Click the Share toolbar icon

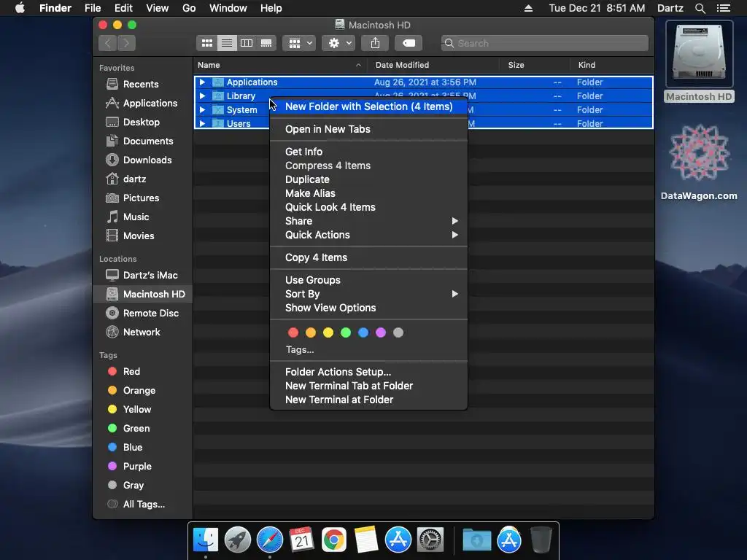click(x=376, y=43)
